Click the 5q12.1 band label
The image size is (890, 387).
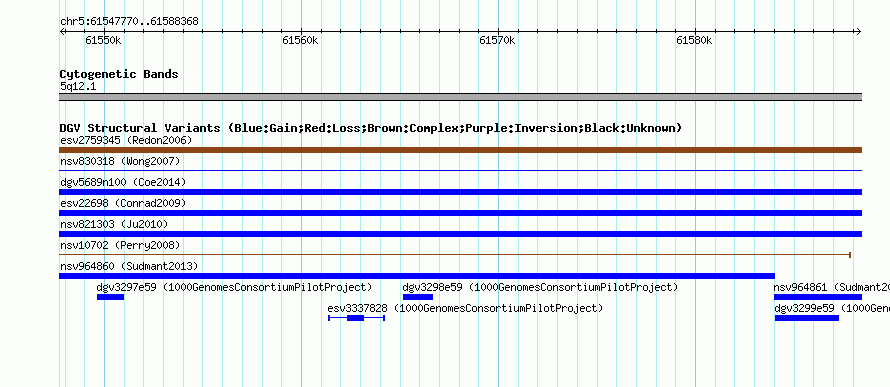tap(78, 86)
